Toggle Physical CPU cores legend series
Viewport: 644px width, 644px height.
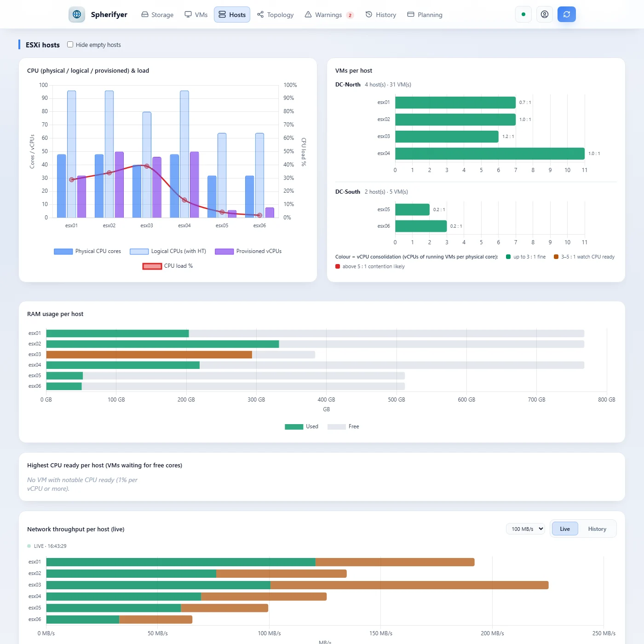coord(87,251)
